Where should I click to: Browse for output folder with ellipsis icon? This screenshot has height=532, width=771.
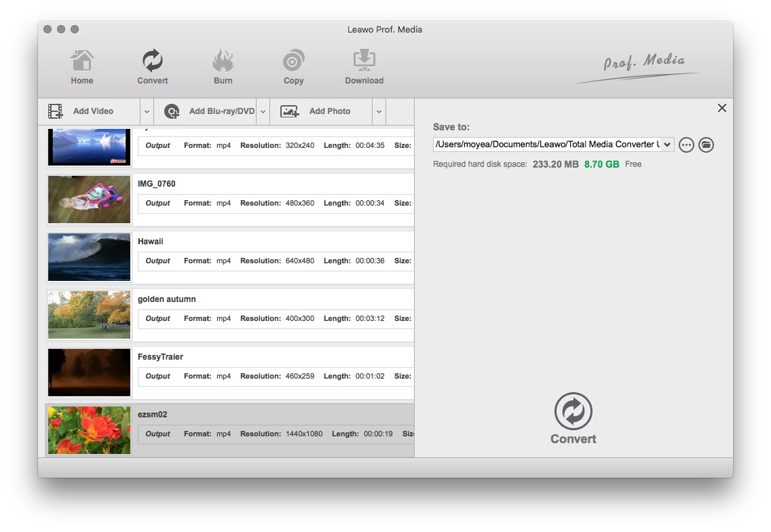(686, 145)
